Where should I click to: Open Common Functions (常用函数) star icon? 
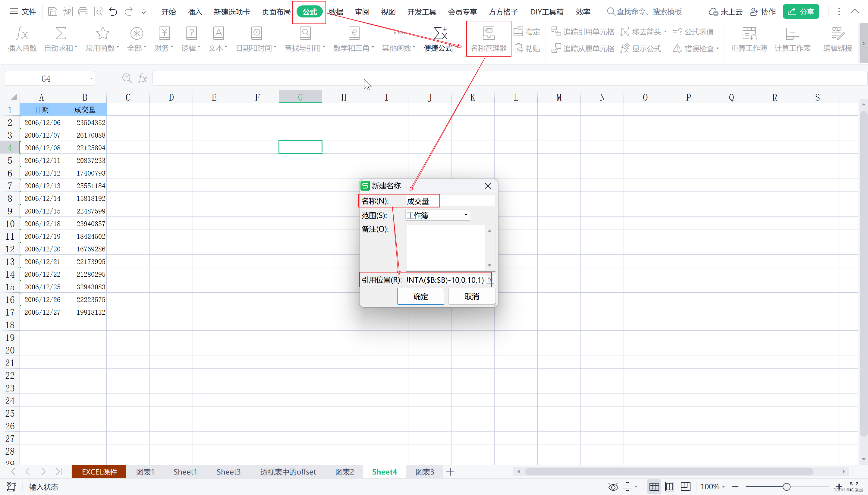[x=102, y=39]
